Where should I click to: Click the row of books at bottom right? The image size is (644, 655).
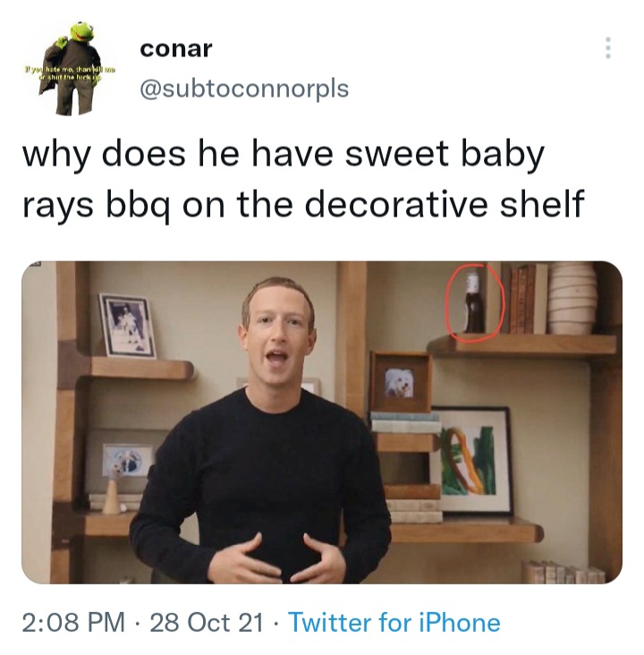(564, 572)
